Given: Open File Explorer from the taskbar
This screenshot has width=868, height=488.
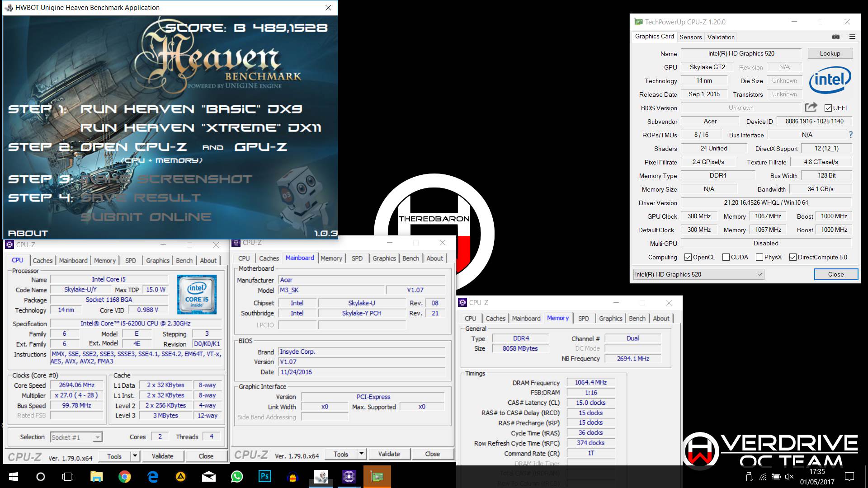Looking at the screenshot, I should (96, 476).
